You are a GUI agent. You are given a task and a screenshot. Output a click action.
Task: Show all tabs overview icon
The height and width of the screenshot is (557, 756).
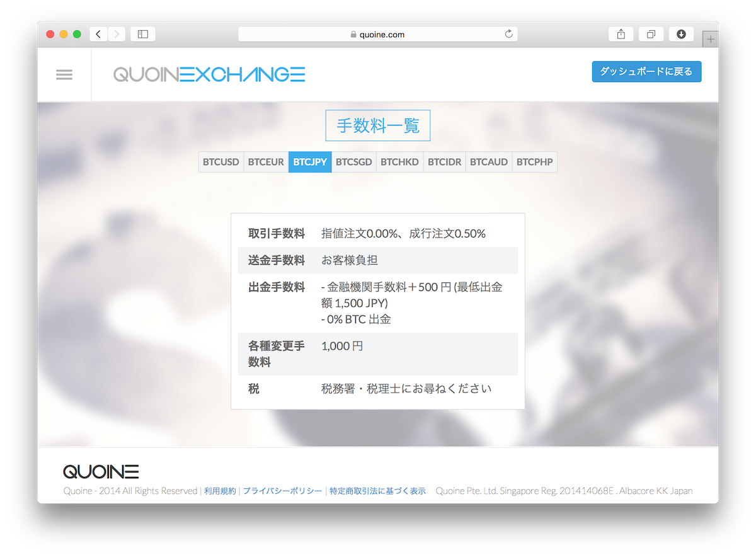[651, 34]
